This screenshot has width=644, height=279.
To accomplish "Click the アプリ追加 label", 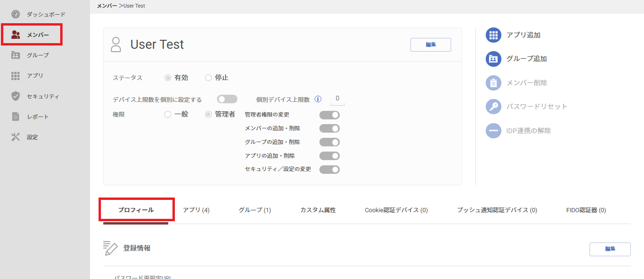I will pyautogui.click(x=524, y=35).
